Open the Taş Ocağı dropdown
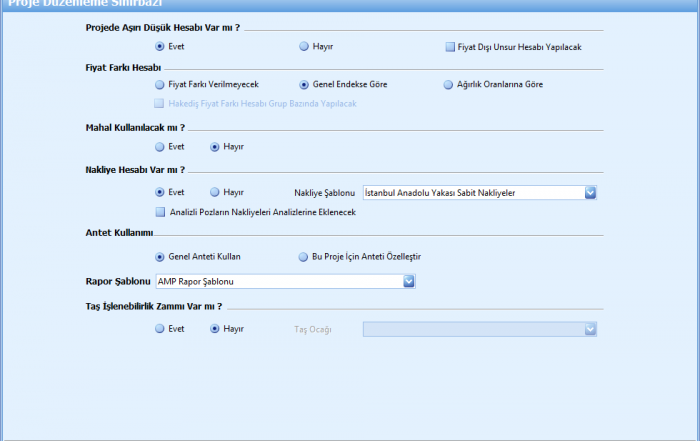This screenshot has height=441, width=700. click(590, 328)
